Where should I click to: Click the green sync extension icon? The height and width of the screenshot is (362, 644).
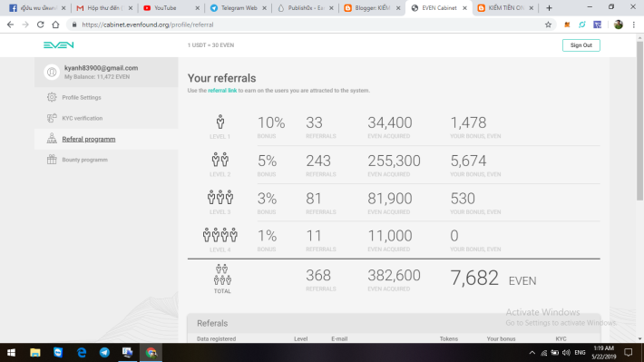(x=582, y=24)
